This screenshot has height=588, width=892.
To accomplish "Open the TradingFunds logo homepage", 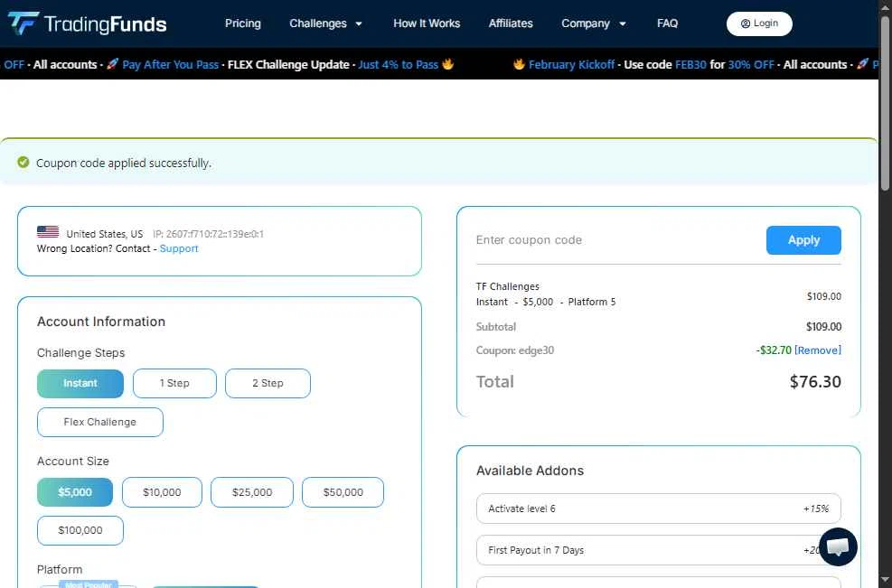I will tap(87, 23).
